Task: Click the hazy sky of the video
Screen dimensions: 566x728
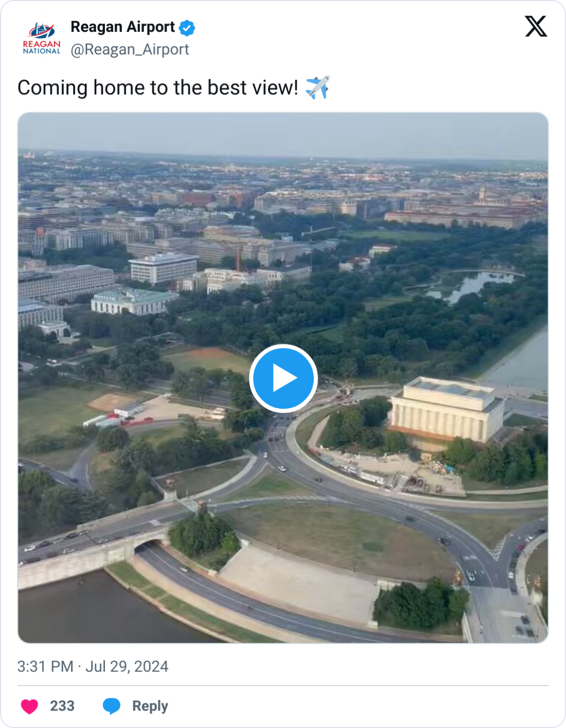Action: pyautogui.click(x=283, y=134)
